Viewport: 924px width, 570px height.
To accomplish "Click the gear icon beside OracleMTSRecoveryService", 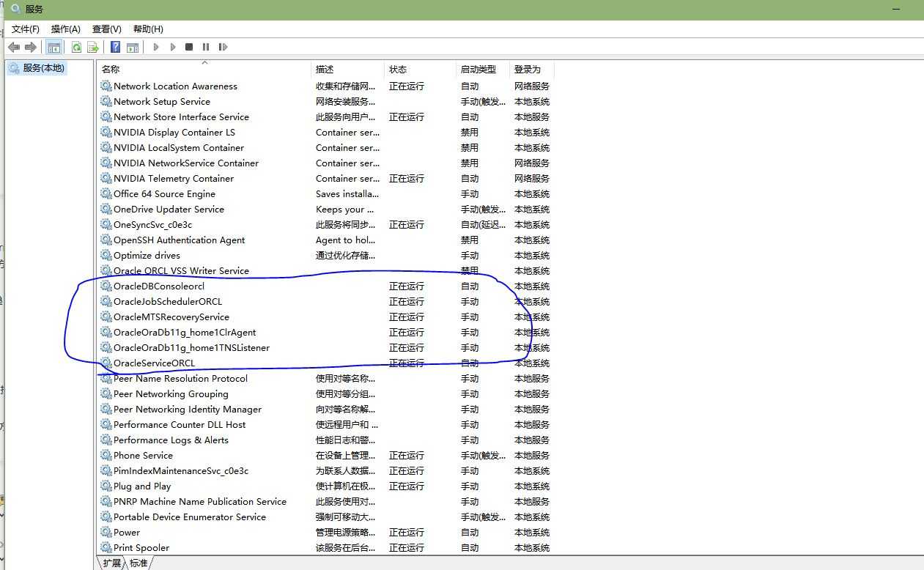I will click(106, 317).
